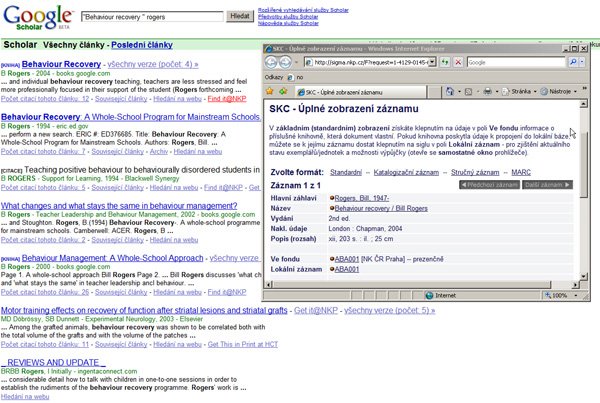600x403 pixels.
Task: Open the Stránka menu
Action: coord(519,91)
